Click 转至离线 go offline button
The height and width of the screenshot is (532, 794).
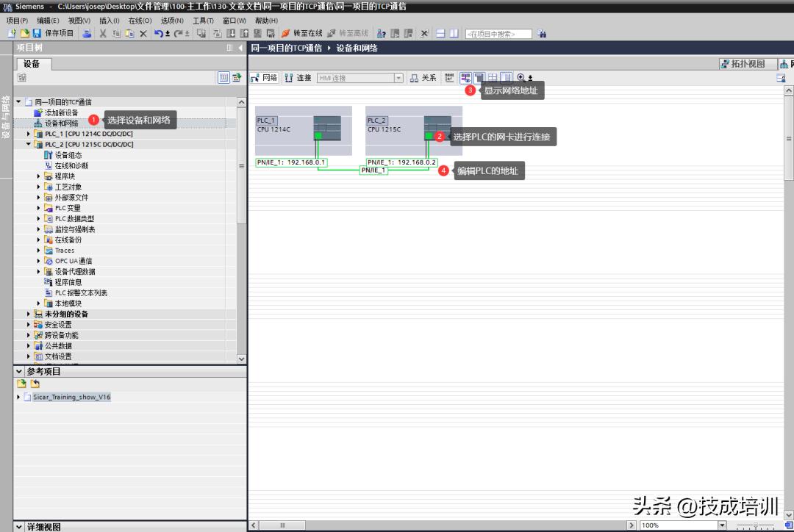pos(348,33)
